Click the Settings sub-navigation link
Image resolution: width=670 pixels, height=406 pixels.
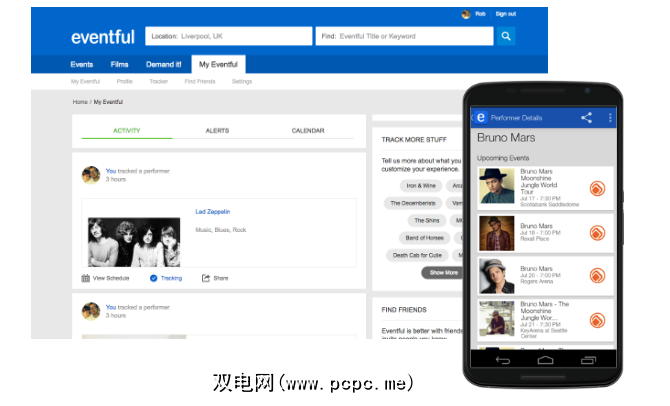[242, 82]
